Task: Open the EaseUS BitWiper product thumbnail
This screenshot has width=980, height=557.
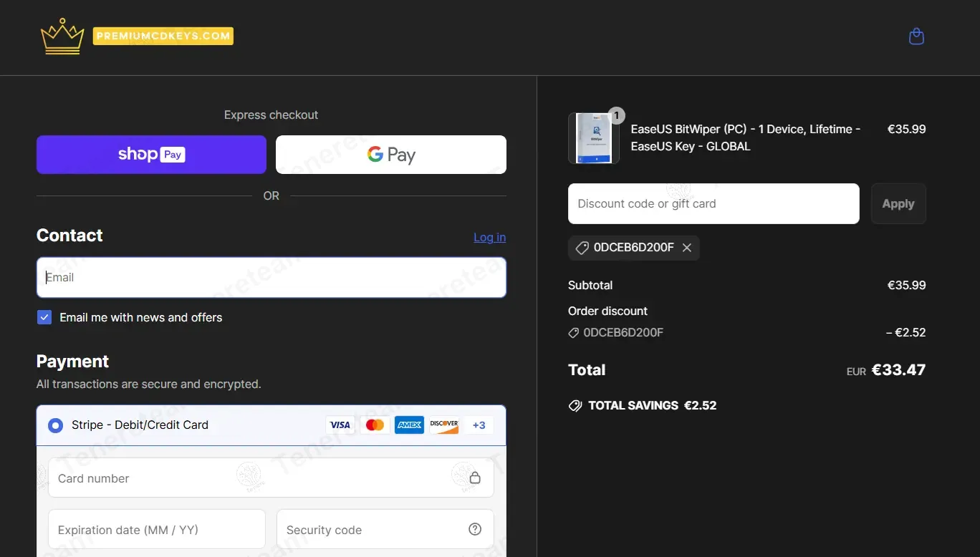Action: tap(593, 138)
